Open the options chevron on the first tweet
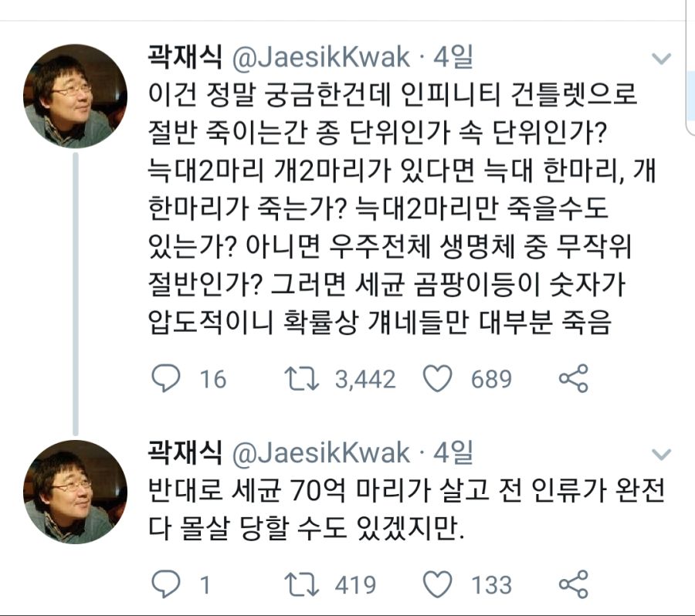Viewport: 695px width, 616px height. (x=661, y=59)
